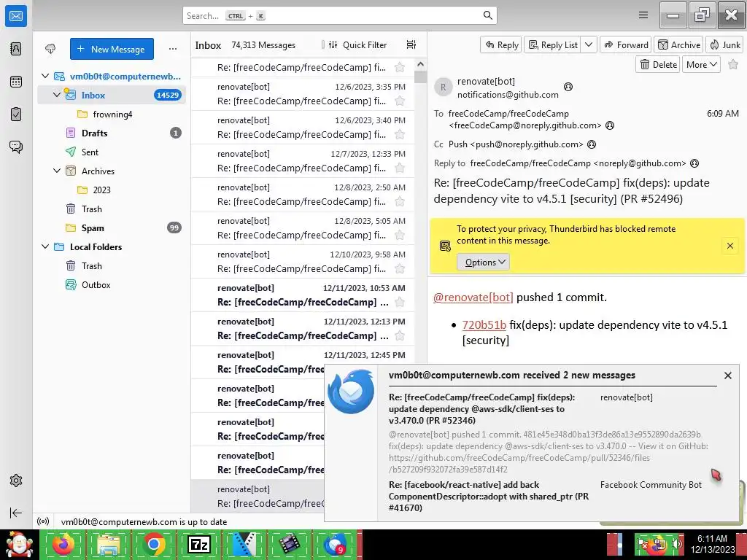Star the 12/6/2023, 3:40 PM message
This screenshot has height=560, width=747.
[x=400, y=134]
